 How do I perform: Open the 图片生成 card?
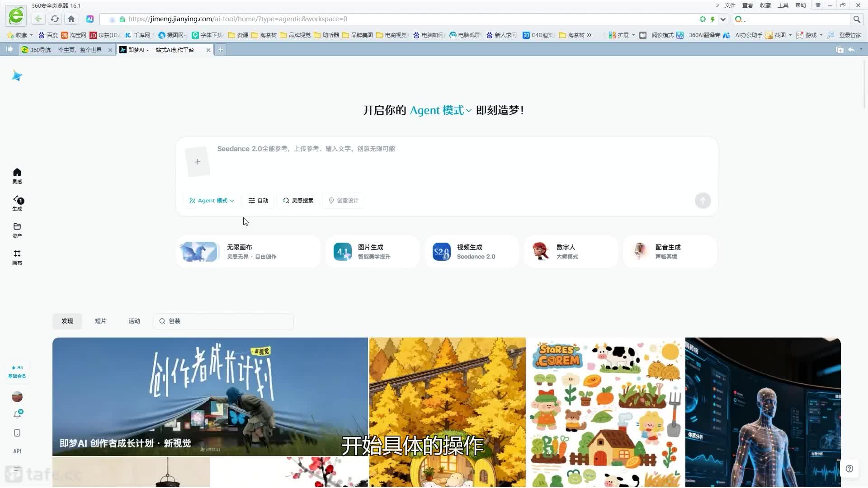click(373, 252)
